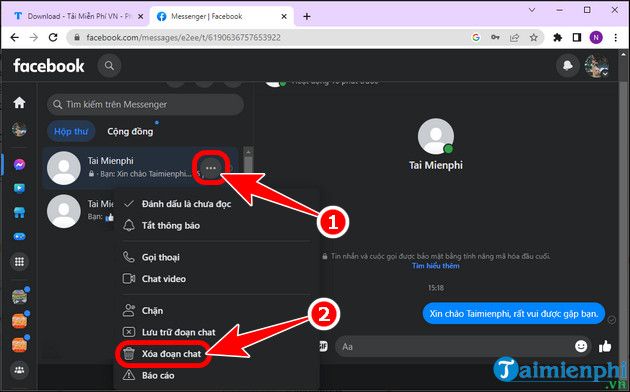The width and height of the screenshot is (630, 392).
Task: Go to Home icon in sidebar
Action: (19, 102)
